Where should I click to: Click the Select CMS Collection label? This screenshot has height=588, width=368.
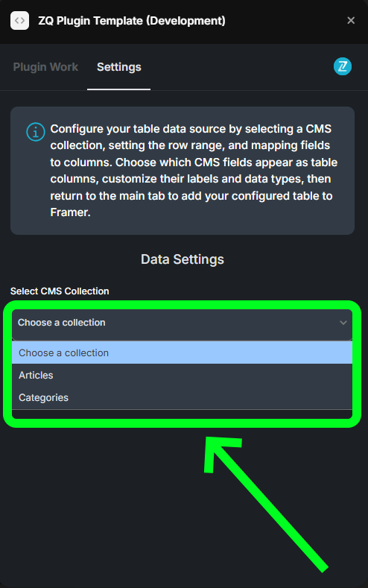(60, 291)
